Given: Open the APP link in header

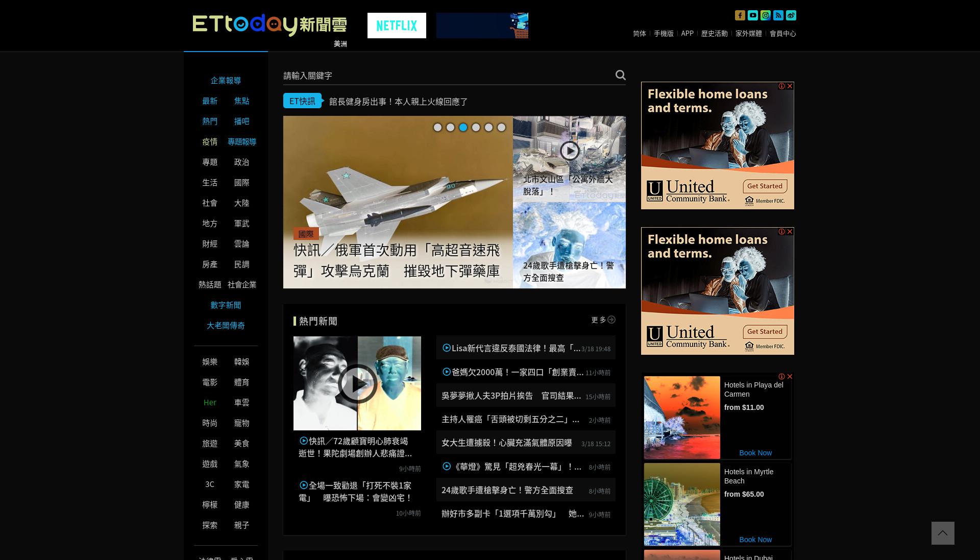Looking at the screenshot, I should tap(688, 34).
